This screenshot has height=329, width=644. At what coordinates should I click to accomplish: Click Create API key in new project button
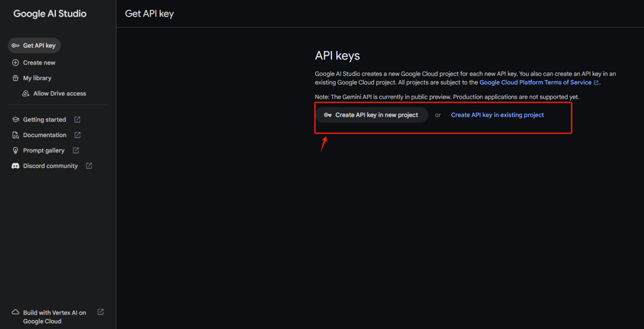[x=372, y=115]
